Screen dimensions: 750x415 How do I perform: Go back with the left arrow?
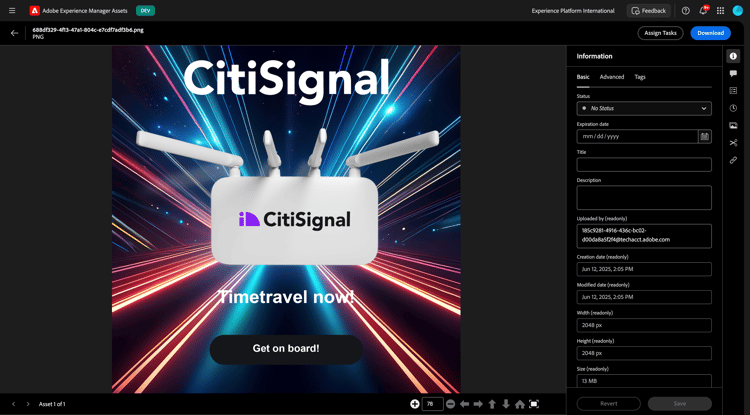click(x=14, y=33)
